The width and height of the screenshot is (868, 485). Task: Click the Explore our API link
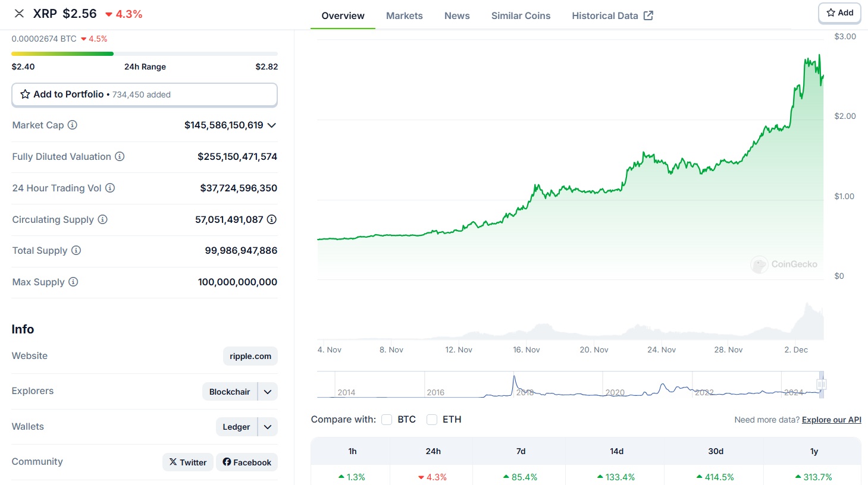click(831, 420)
